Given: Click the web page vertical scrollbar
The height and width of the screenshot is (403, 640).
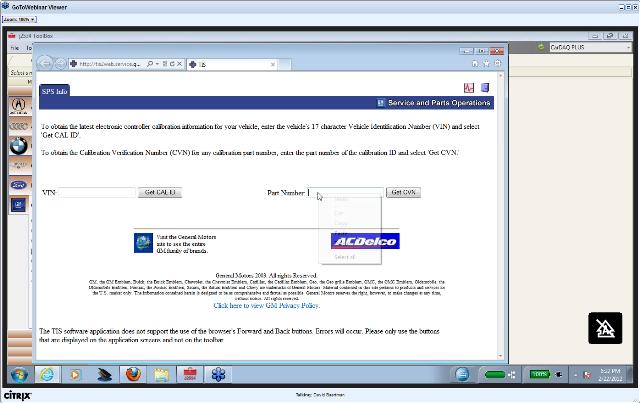Looking at the screenshot, I should (501, 216).
